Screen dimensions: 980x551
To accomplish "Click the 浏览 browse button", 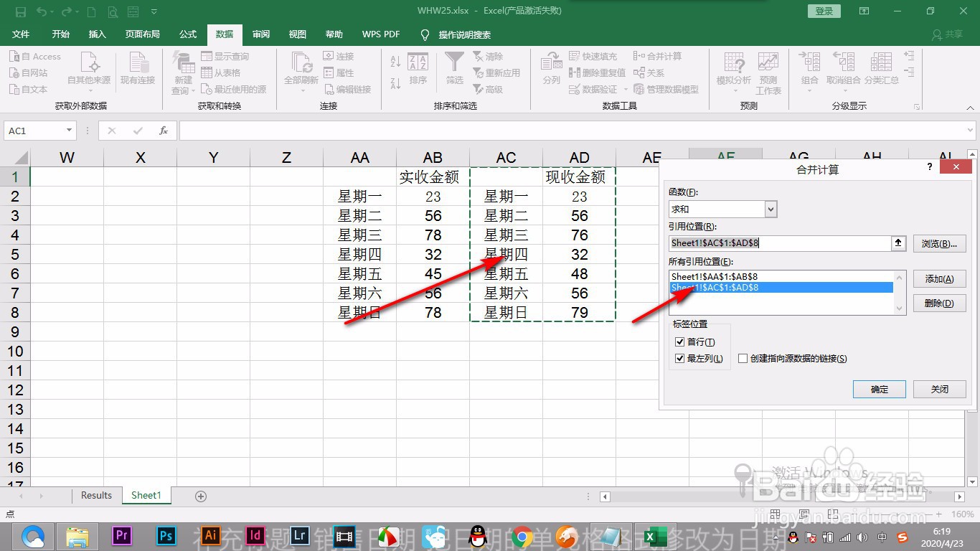I will tap(940, 243).
